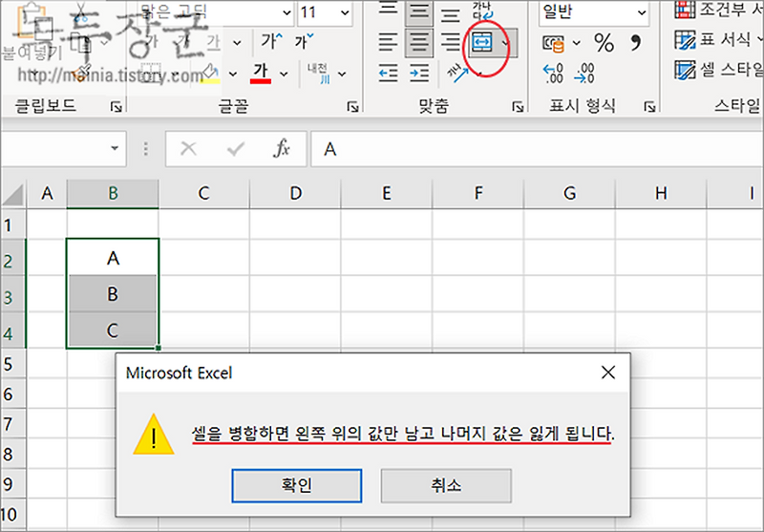Open Cell Styles (셀 스타일)
Screen dimensions: 764x532
[x=718, y=70]
